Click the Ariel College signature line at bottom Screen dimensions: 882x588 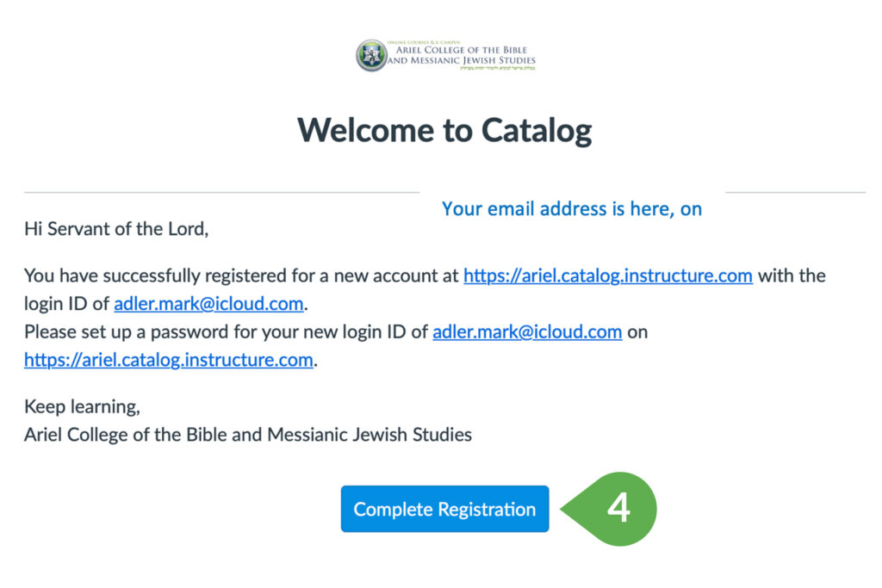coord(248,435)
